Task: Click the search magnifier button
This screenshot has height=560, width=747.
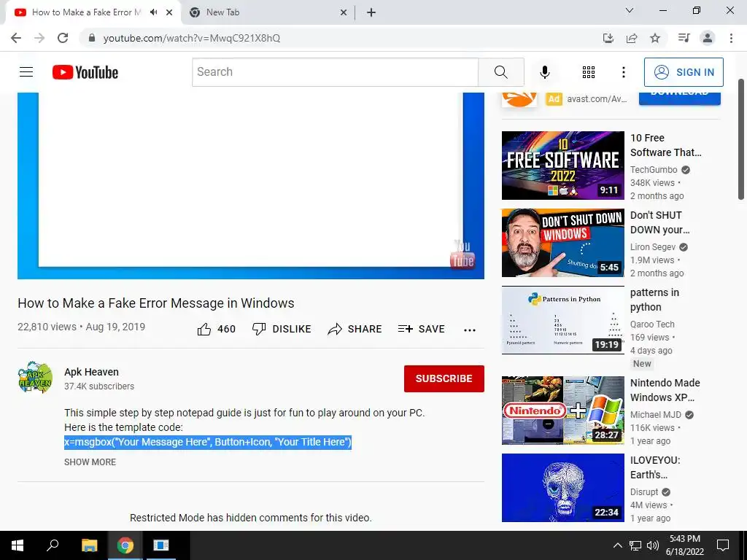Action: (x=500, y=72)
